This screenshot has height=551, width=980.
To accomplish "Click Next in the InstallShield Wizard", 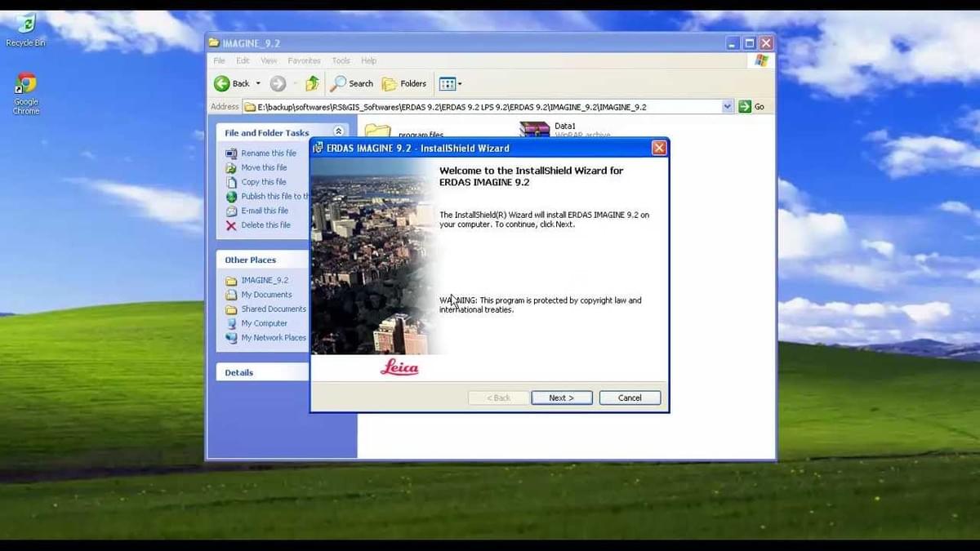I will click(562, 398).
